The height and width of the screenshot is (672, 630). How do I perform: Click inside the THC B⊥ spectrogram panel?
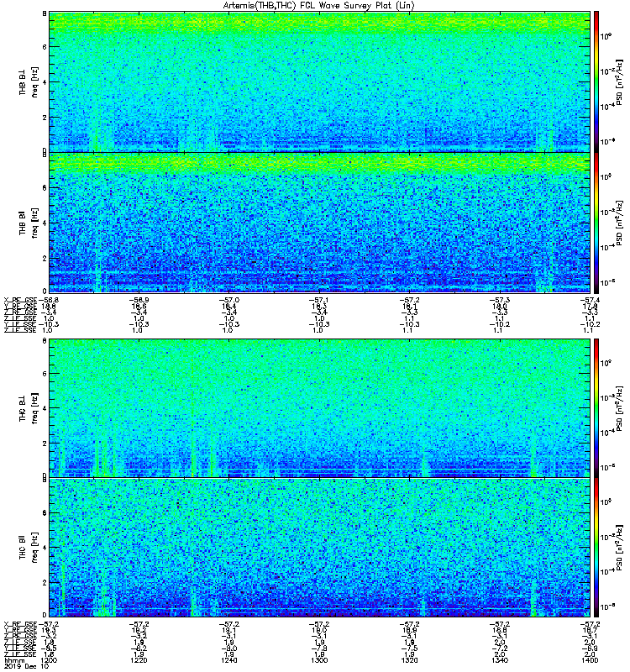pos(320,408)
